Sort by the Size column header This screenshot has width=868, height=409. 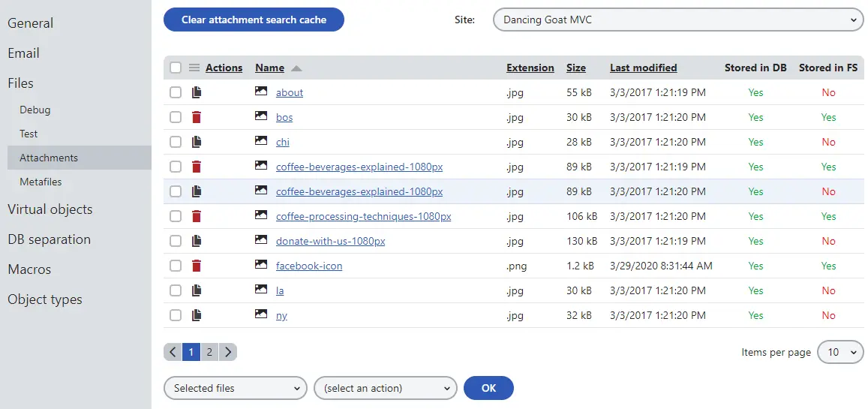575,68
